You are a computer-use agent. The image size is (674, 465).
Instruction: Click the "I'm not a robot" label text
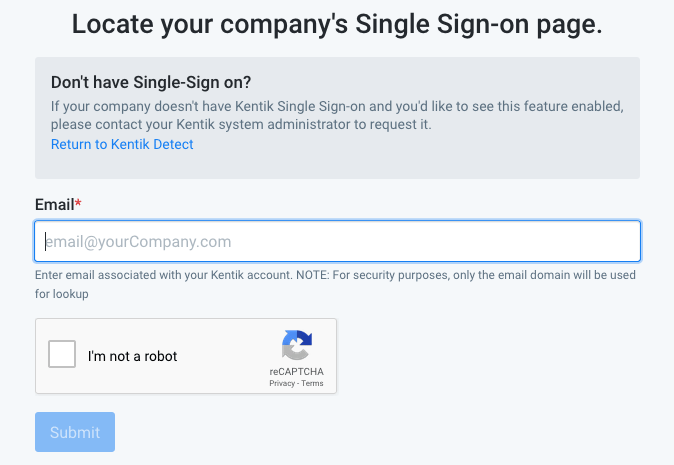132,356
